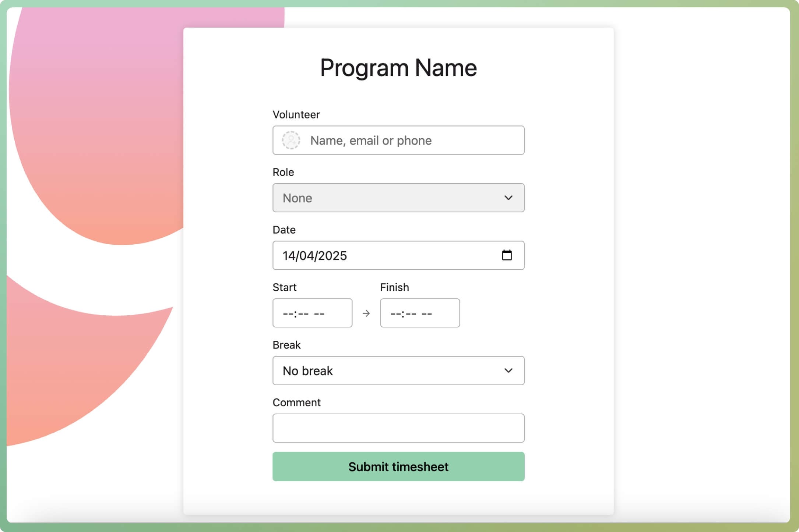Screen dimensions: 799x532
Task: Select the Finish time input
Action: point(420,313)
